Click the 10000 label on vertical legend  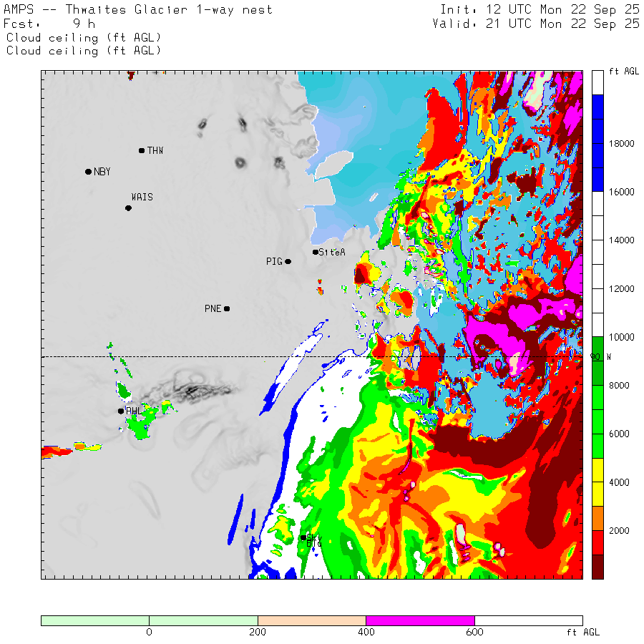[x=620, y=337]
